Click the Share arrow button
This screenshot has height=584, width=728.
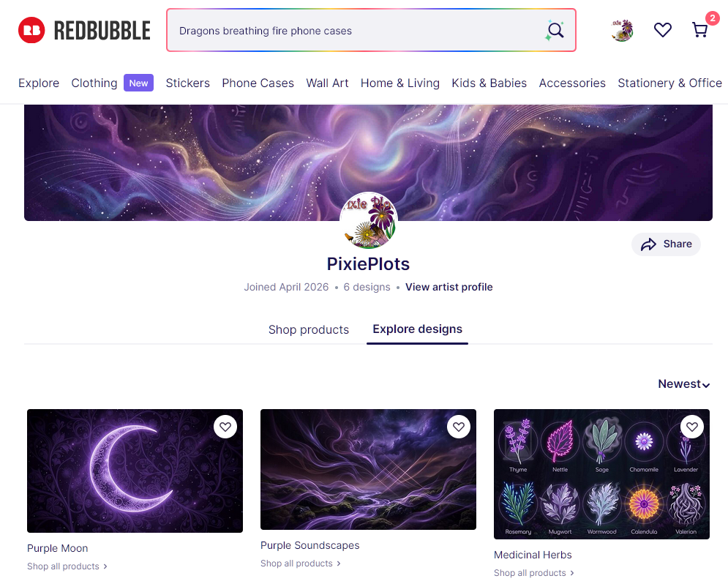coord(666,244)
